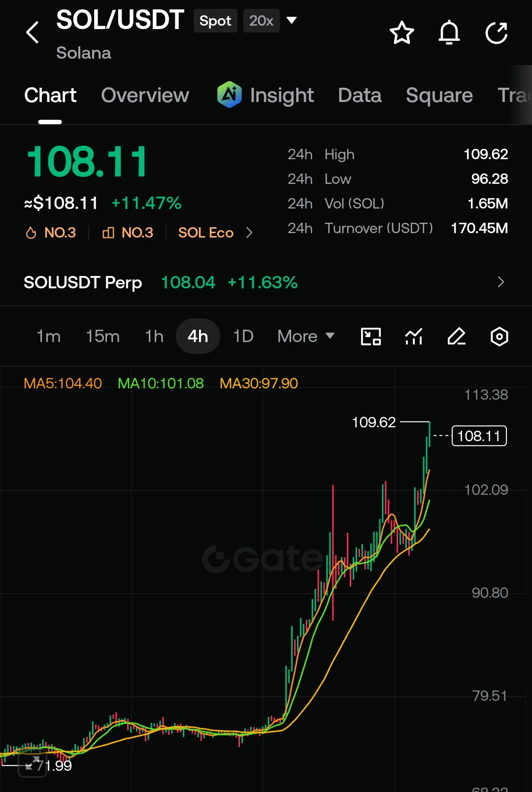Open SOLUSDT Perp contract link
The height and width of the screenshot is (792, 532).
83,282
